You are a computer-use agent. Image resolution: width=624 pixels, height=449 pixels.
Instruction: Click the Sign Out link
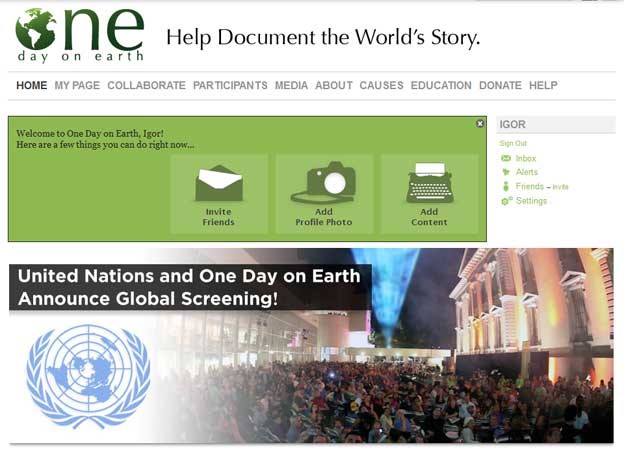(x=513, y=143)
